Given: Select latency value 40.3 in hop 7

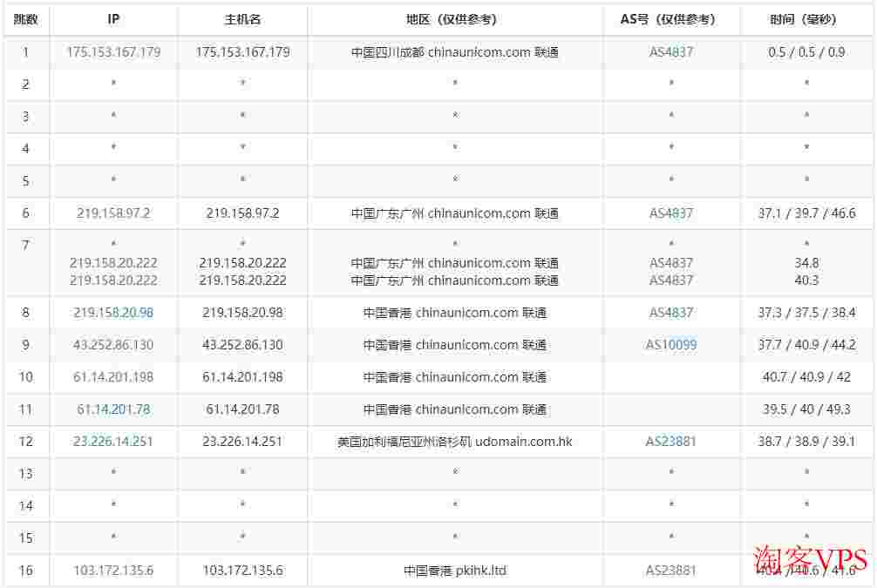Looking at the screenshot, I should click(806, 280).
